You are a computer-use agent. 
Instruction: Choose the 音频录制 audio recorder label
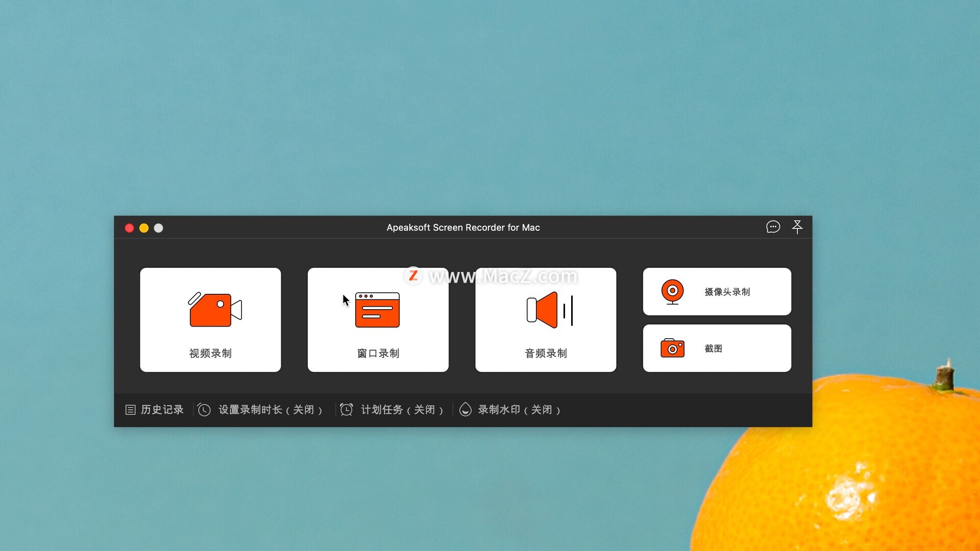coord(546,353)
